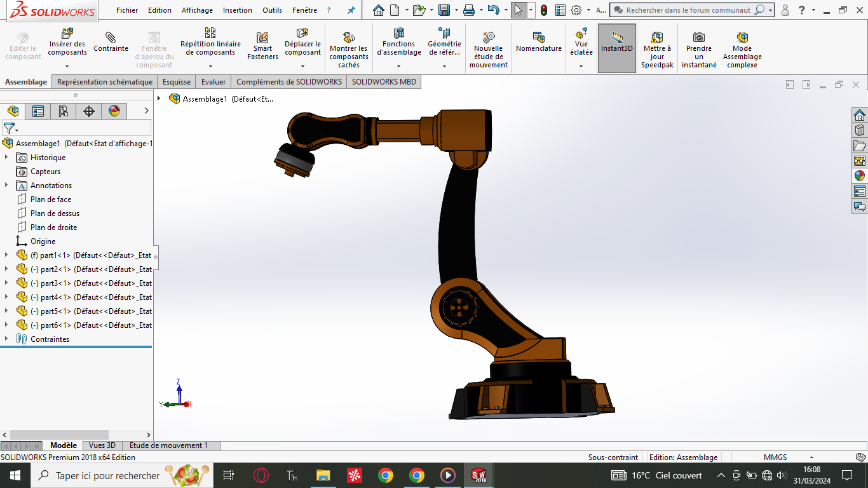Open the Appearances sphere panel on the right
The width and height of the screenshot is (868, 488).
[x=860, y=175]
